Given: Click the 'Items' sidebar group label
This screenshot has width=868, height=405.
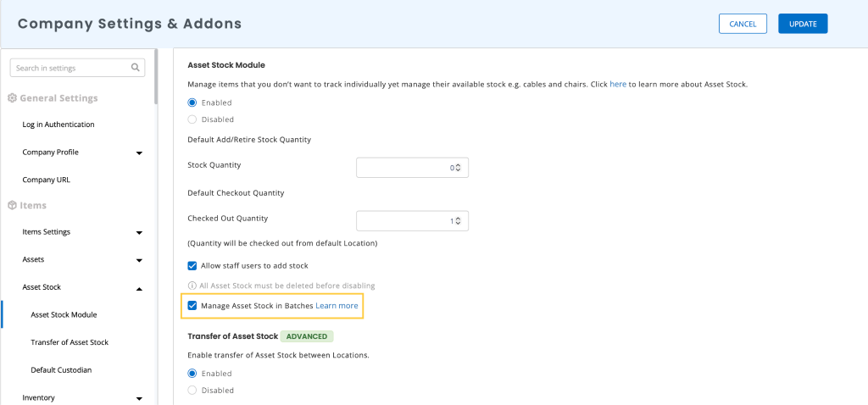Looking at the screenshot, I should [33, 205].
